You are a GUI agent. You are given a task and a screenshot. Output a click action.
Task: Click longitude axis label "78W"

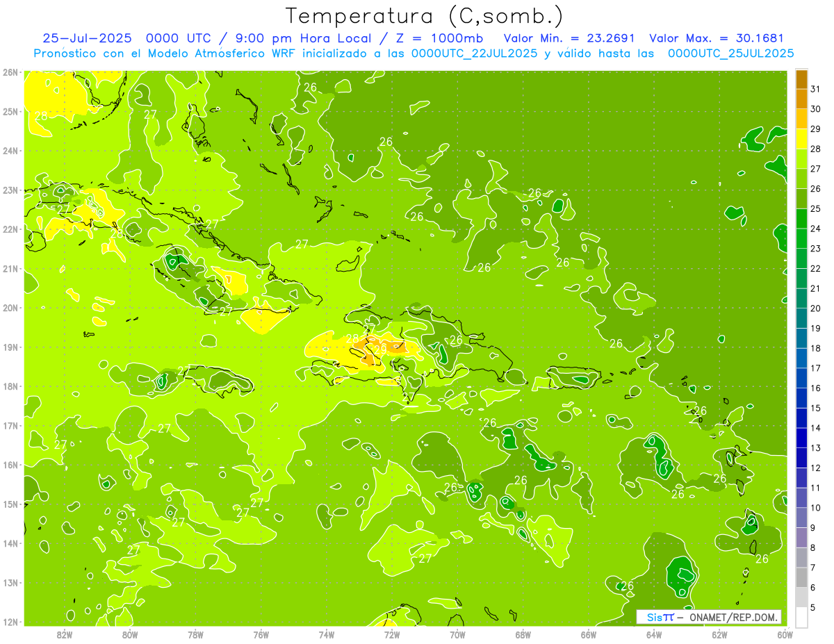click(x=195, y=634)
